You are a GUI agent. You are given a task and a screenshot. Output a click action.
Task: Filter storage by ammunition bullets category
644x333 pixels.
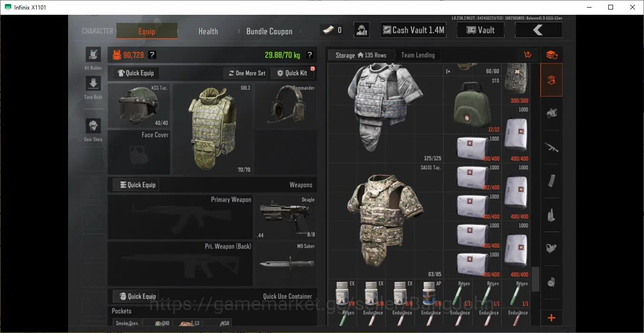[552, 215]
